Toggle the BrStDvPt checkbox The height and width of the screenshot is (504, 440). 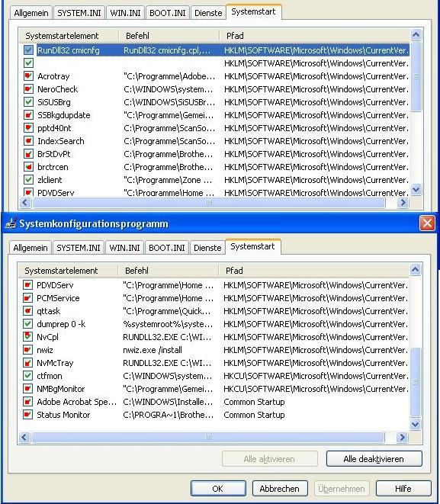[x=28, y=154]
